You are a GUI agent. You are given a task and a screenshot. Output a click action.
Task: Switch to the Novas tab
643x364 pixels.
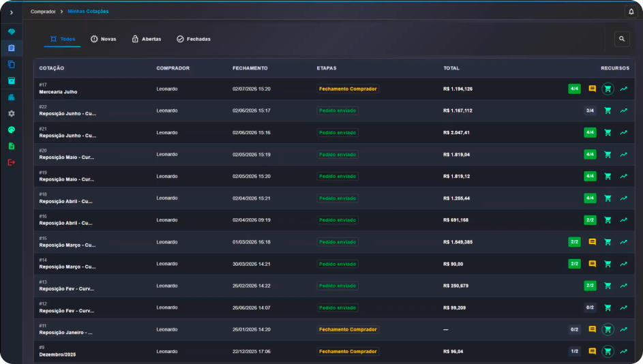click(x=104, y=39)
